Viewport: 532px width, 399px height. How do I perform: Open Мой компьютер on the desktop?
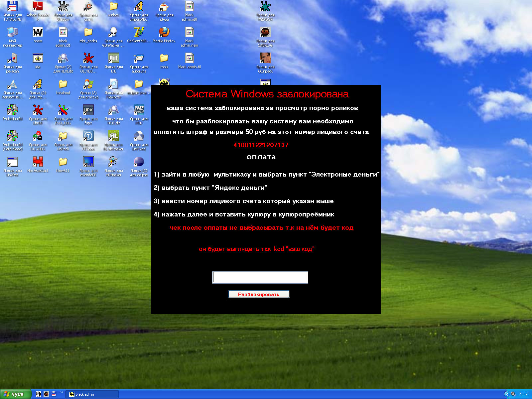coord(13,32)
